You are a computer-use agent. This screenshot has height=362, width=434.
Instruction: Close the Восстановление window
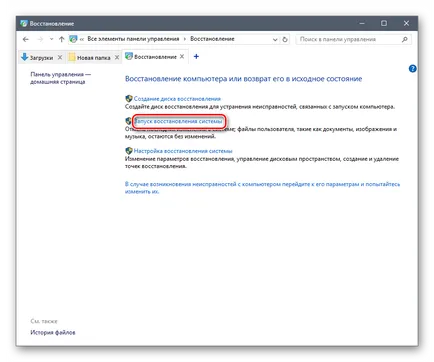point(406,23)
